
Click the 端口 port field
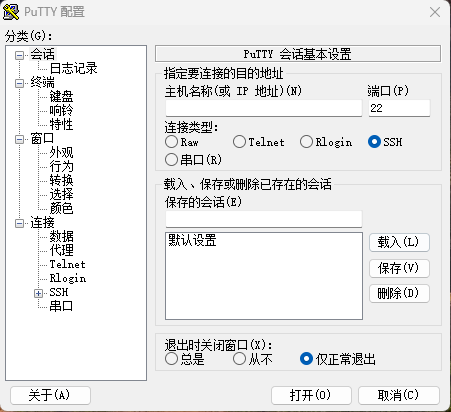pos(399,108)
